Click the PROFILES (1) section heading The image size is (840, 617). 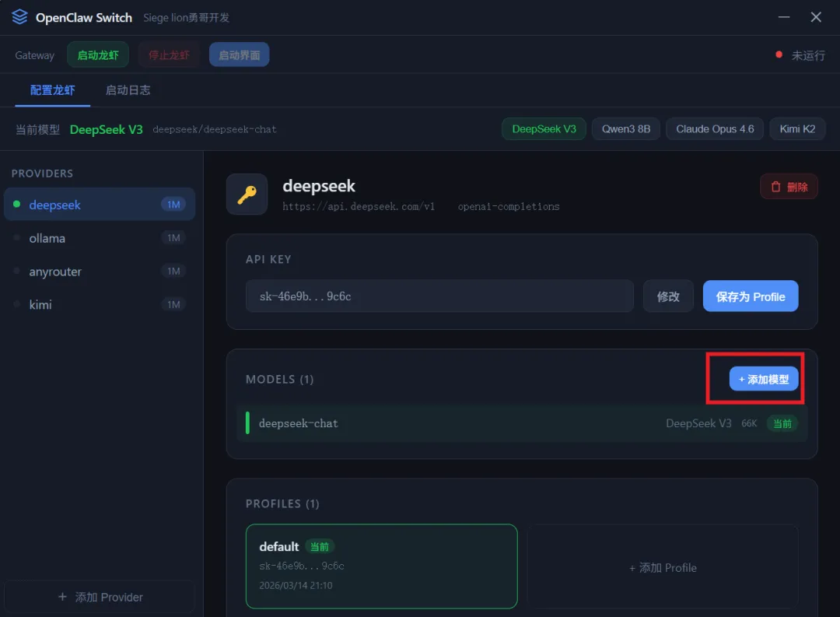[x=282, y=503]
